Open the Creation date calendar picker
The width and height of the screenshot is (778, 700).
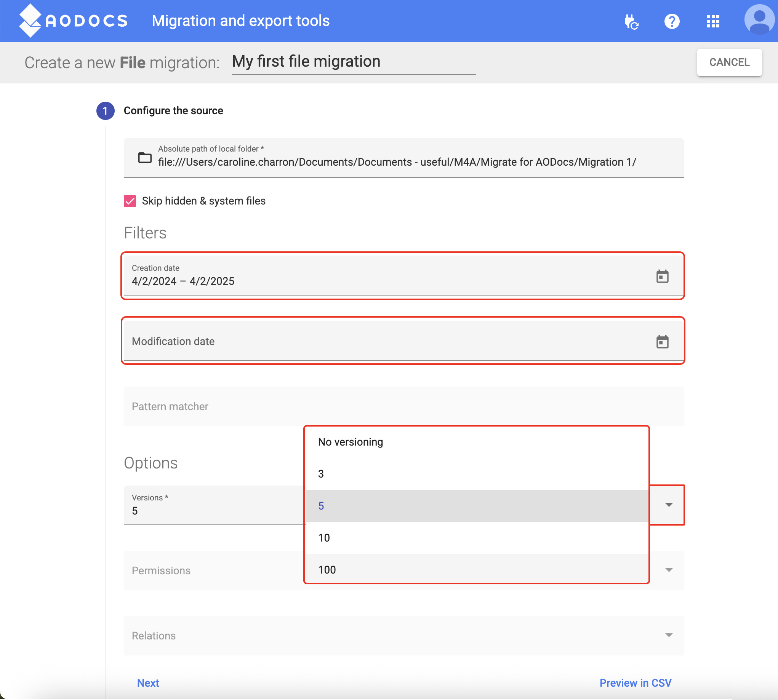pyautogui.click(x=662, y=276)
